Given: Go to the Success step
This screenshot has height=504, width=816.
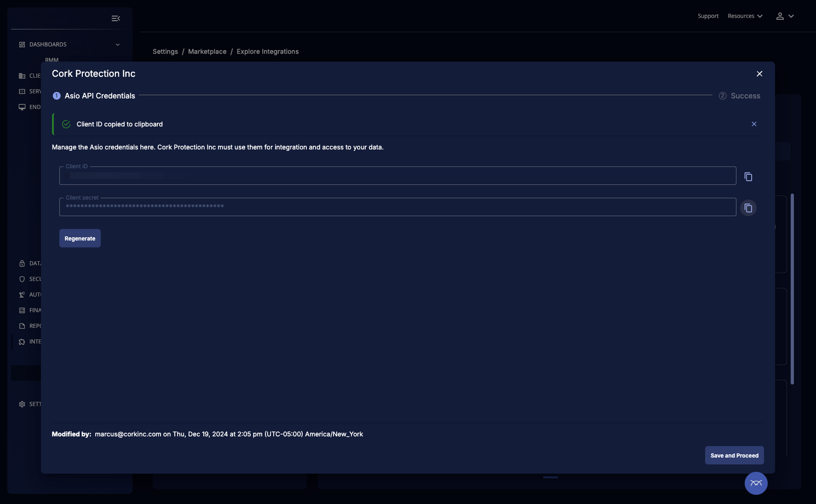Looking at the screenshot, I should tap(740, 96).
